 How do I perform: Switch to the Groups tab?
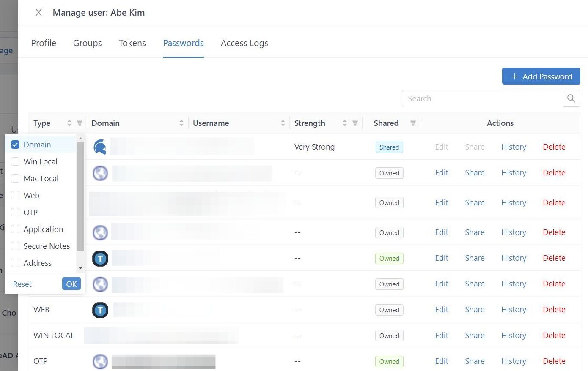point(87,43)
